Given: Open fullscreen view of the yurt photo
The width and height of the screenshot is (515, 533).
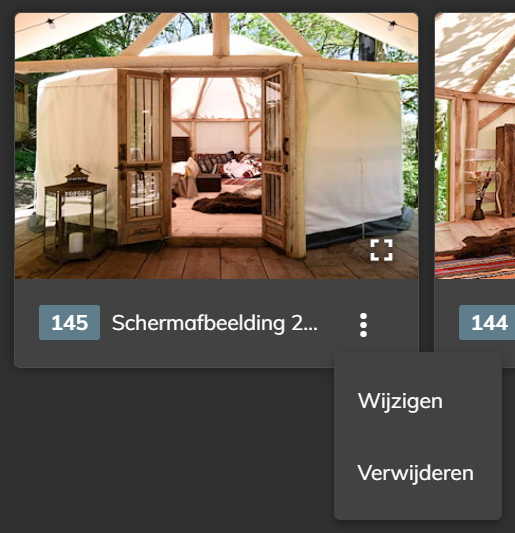Looking at the screenshot, I should click(x=381, y=250).
